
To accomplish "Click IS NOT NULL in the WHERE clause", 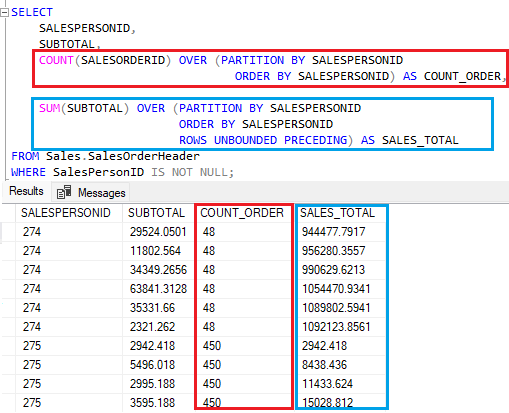I will [189, 172].
